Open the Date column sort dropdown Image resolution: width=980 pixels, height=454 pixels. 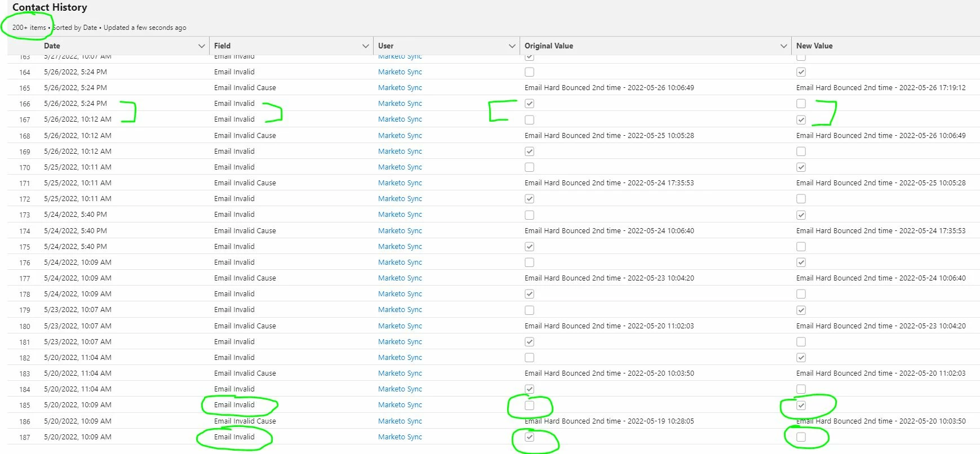tap(201, 46)
